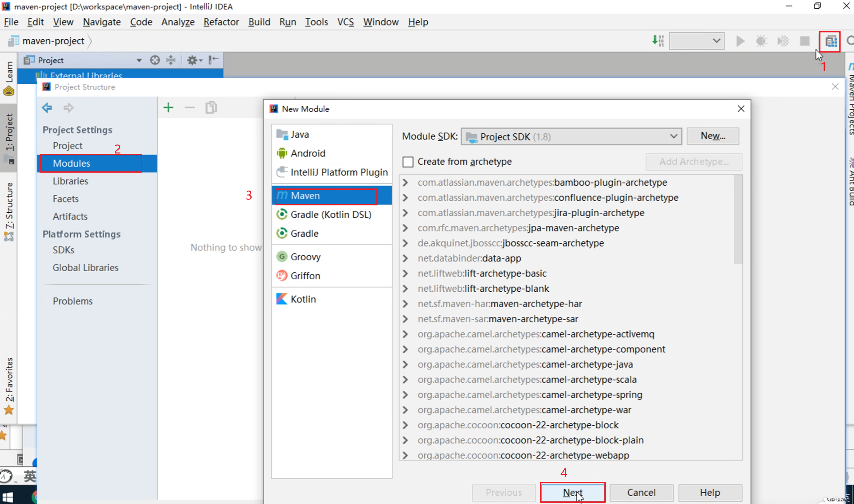The height and width of the screenshot is (504, 854).
Task: Click the minus Remove module icon
Action: (x=189, y=108)
